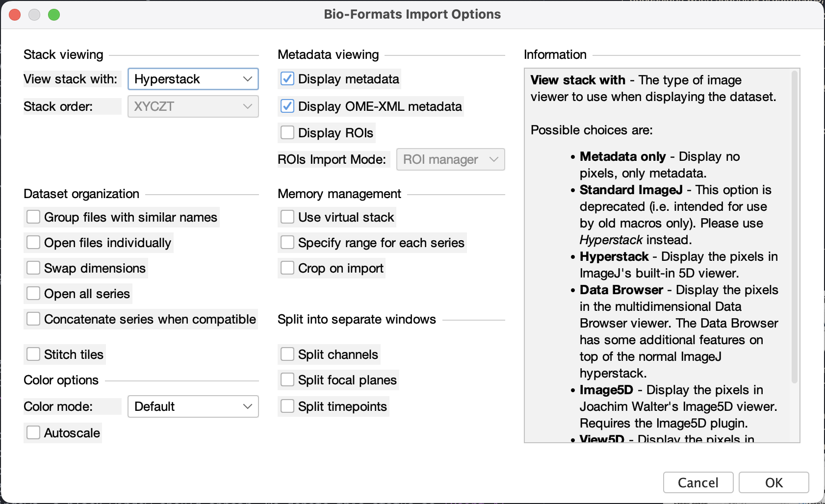The width and height of the screenshot is (825, 504).
Task: Enable Specify range for each series
Action: (287, 243)
